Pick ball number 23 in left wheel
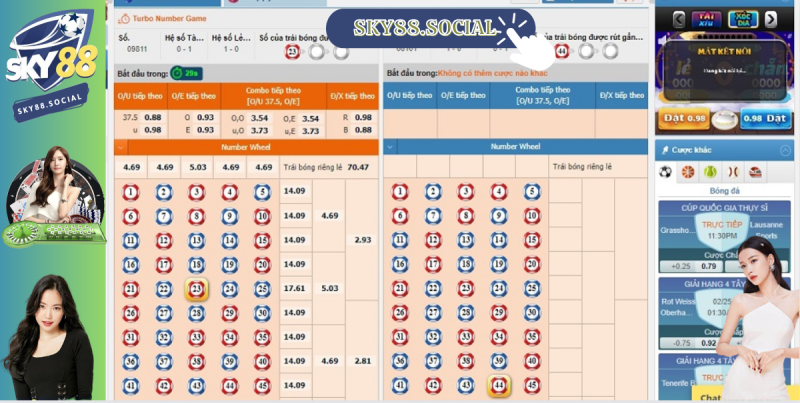The image size is (800, 403). 196,289
